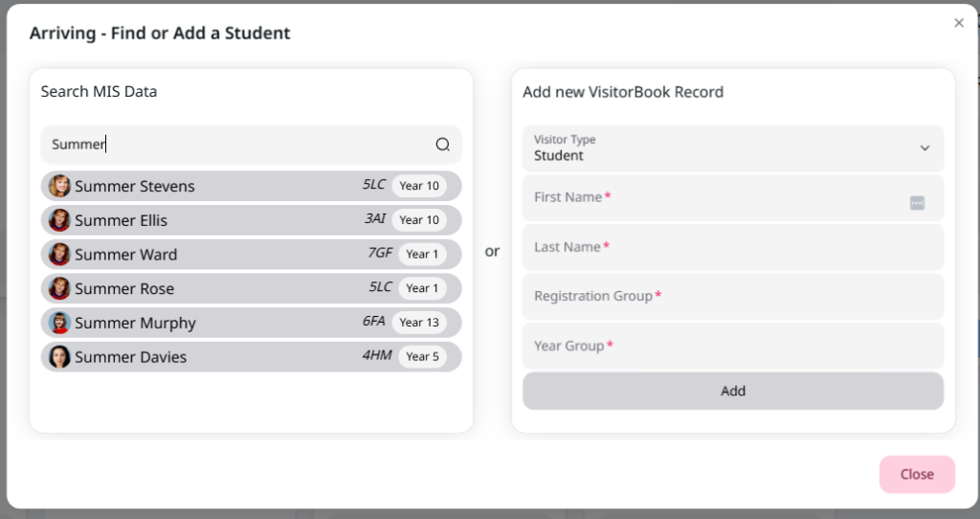Click the search magnifier icon

pos(442,145)
